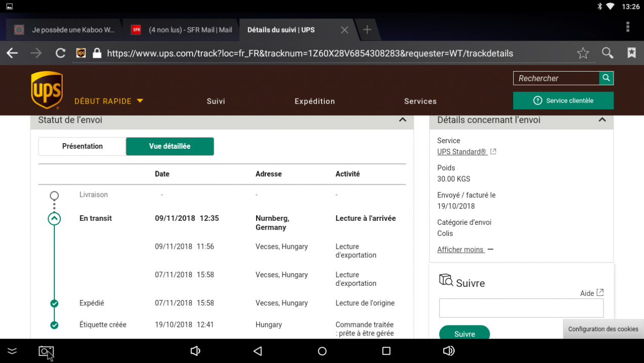Click the 13:26 clock in status bar

(x=631, y=7)
